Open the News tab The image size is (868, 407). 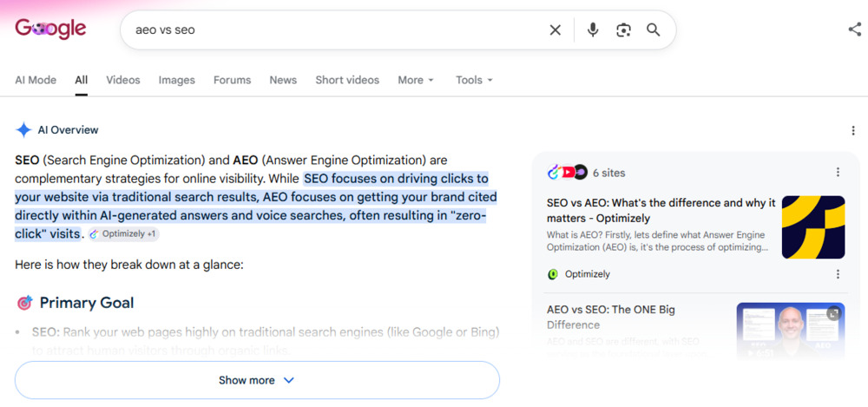point(283,80)
